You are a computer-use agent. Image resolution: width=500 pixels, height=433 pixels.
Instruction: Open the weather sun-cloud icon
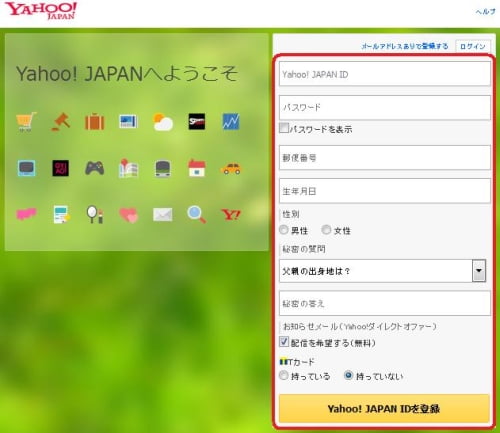[x=163, y=122]
